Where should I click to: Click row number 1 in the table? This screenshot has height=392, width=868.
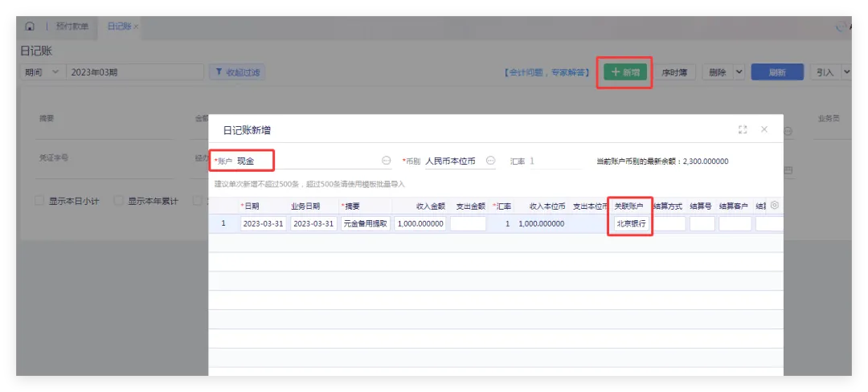pyautogui.click(x=223, y=223)
